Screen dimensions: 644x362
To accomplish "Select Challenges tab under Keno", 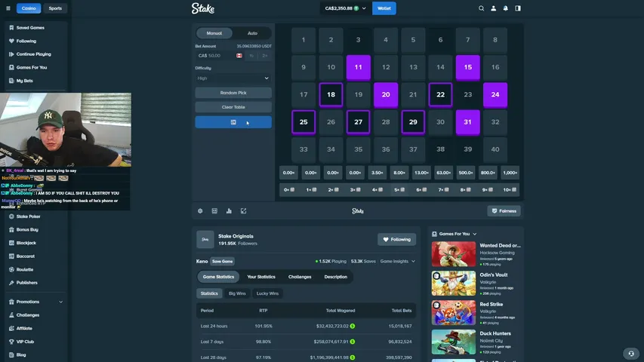I will point(300,277).
